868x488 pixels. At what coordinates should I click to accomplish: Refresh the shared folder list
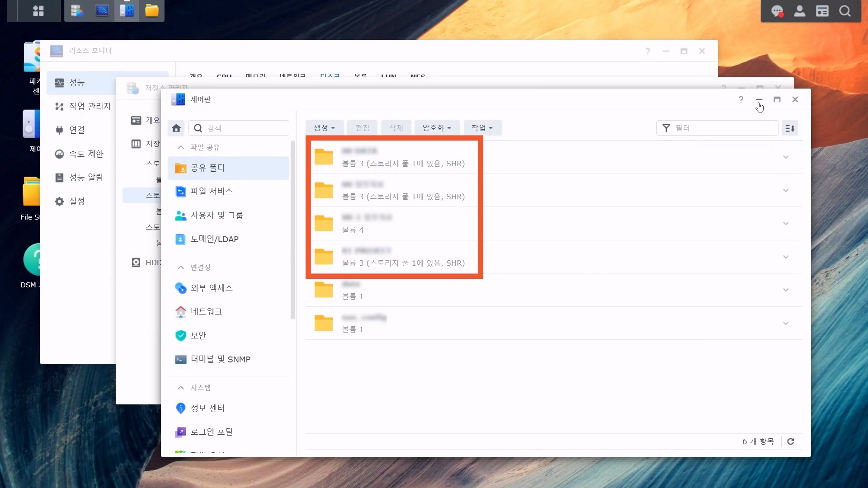click(x=791, y=441)
